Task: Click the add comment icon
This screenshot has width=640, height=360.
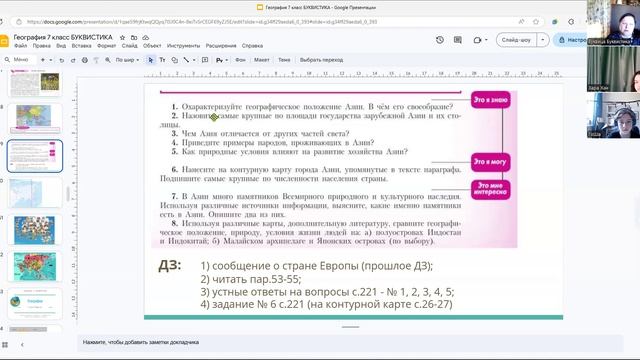Action: point(205,60)
